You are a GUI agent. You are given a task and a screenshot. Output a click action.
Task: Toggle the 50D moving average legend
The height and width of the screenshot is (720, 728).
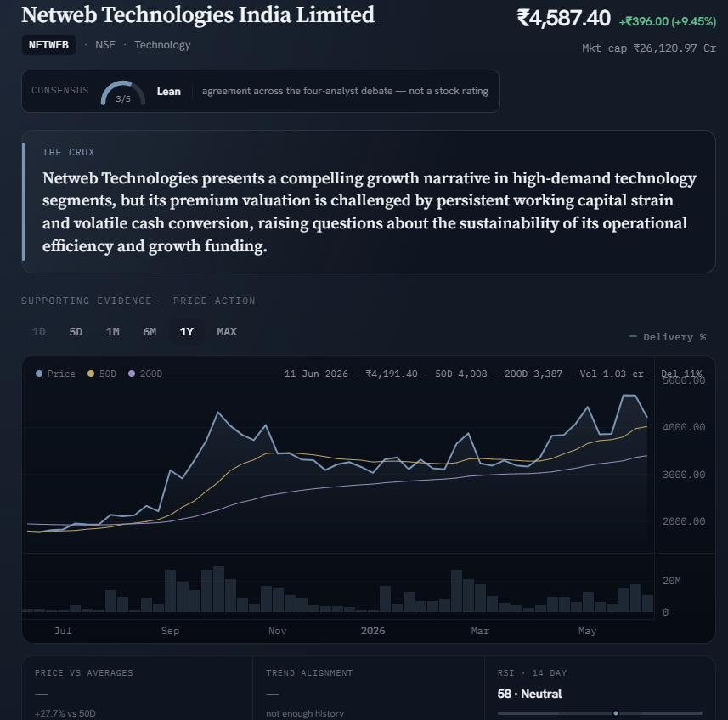[102, 374]
